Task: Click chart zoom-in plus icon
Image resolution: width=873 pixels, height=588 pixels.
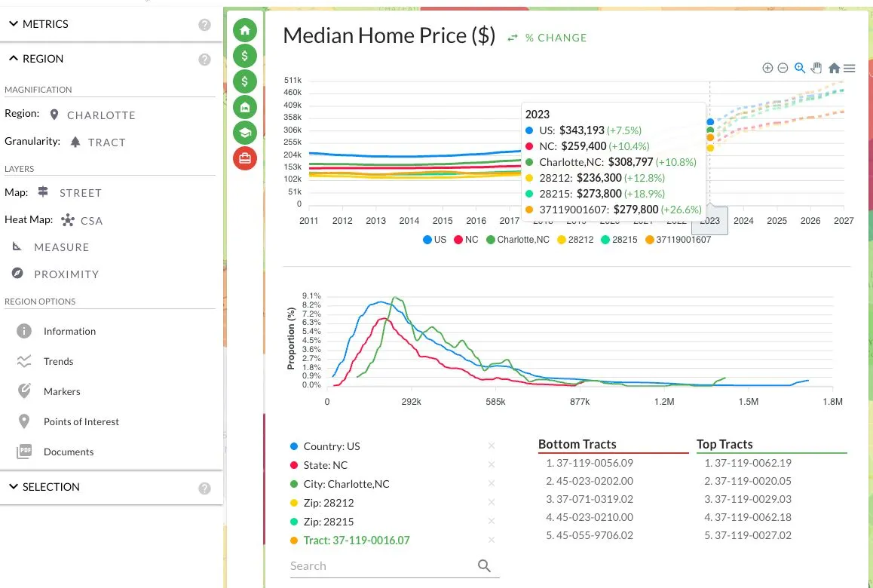Action: tap(767, 68)
